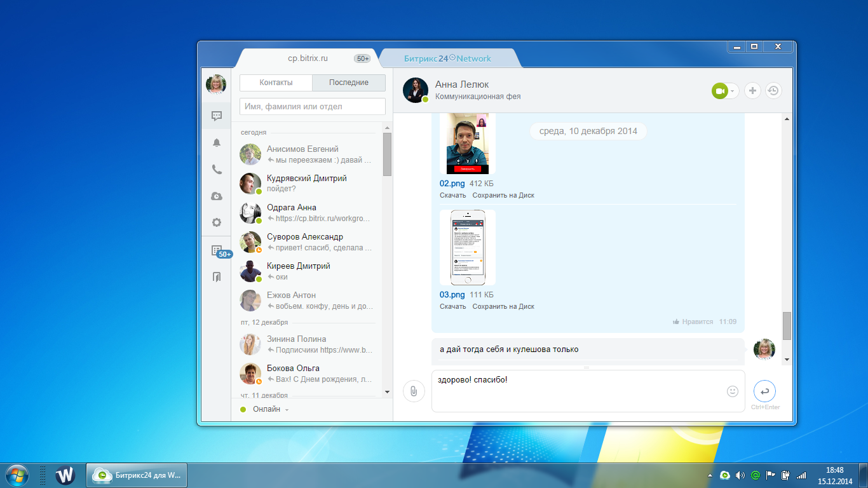Click the Windows Start button
Screen dimensions: 868x488
pos(17,475)
